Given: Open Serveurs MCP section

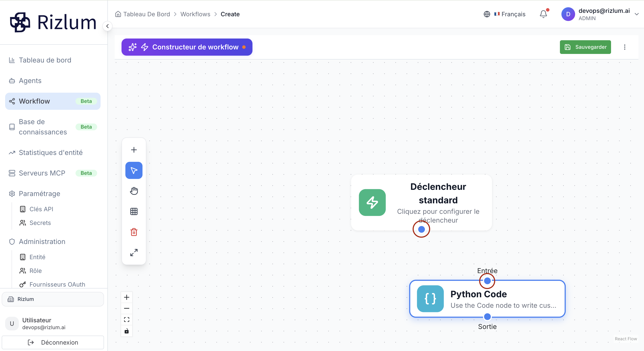Looking at the screenshot, I should tap(53, 173).
